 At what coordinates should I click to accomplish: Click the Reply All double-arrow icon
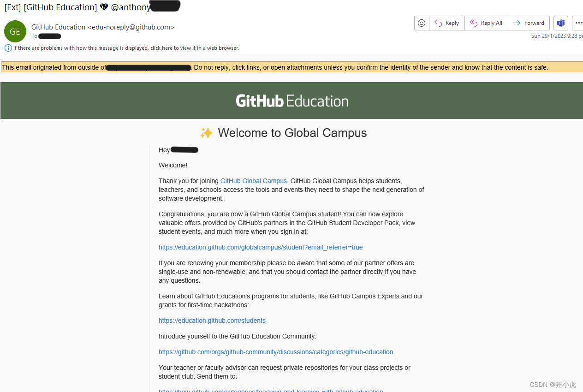(x=472, y=23)
